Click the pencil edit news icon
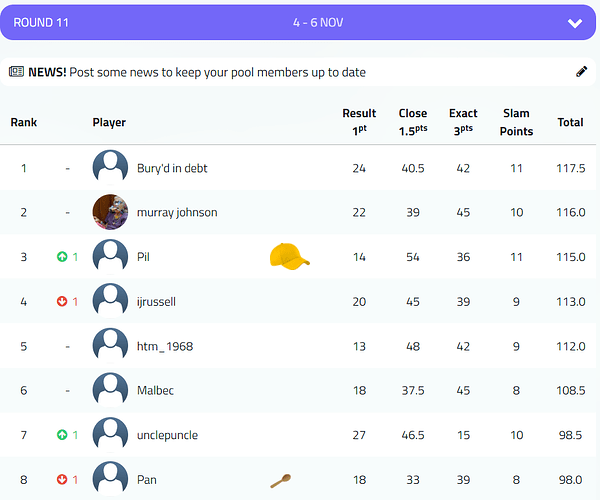The width and height of the screenshot is (600, 500). click(582, 72)
